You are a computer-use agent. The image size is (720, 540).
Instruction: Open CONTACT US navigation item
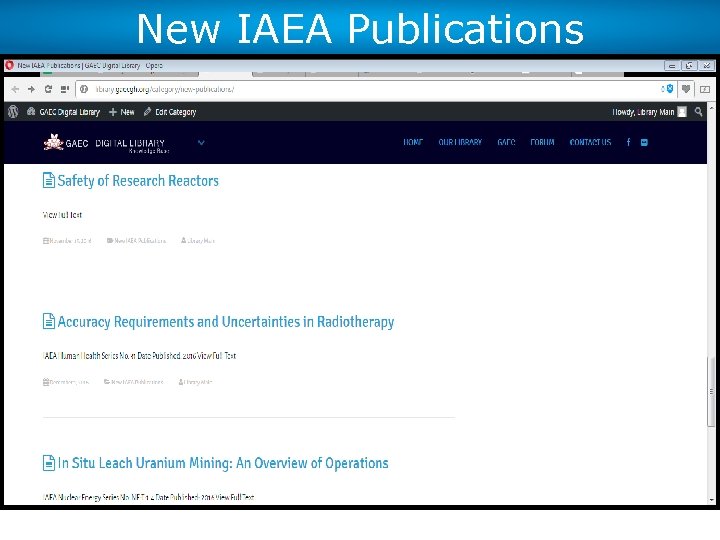591,142
